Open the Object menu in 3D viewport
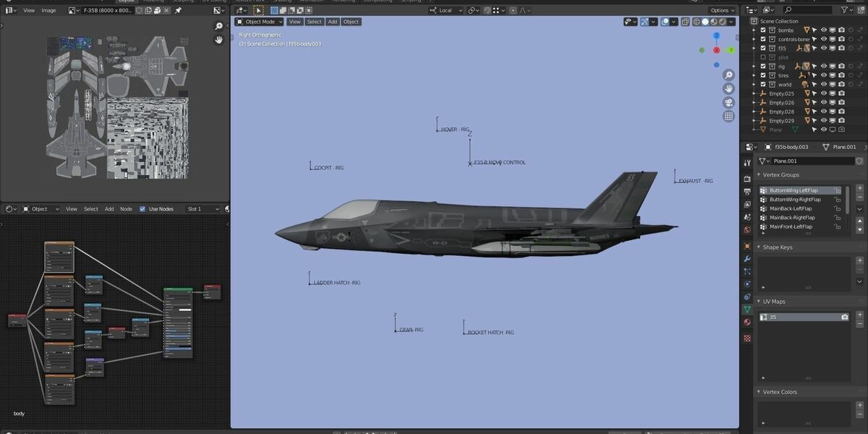The image size is (868, 434). 351,22
